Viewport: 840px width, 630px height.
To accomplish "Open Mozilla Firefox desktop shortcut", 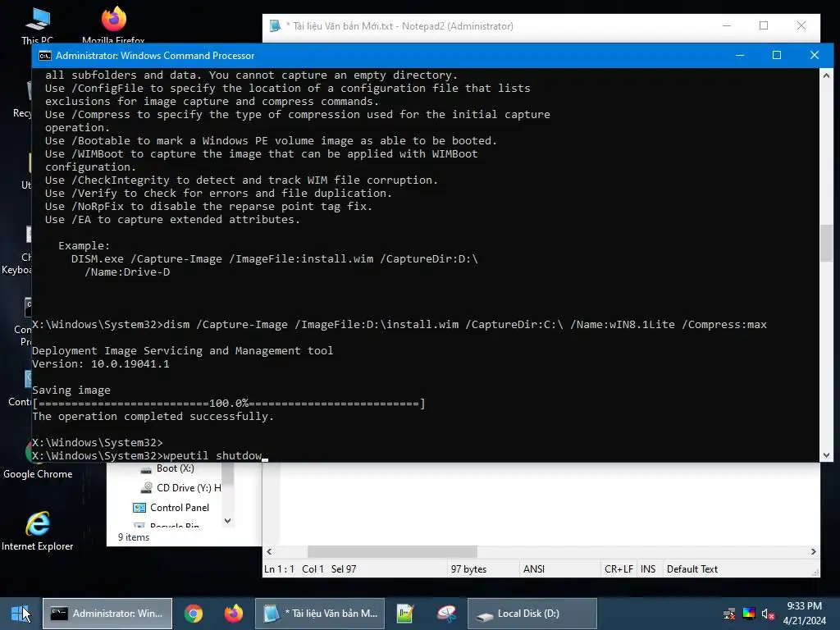I will click(113, 25).
